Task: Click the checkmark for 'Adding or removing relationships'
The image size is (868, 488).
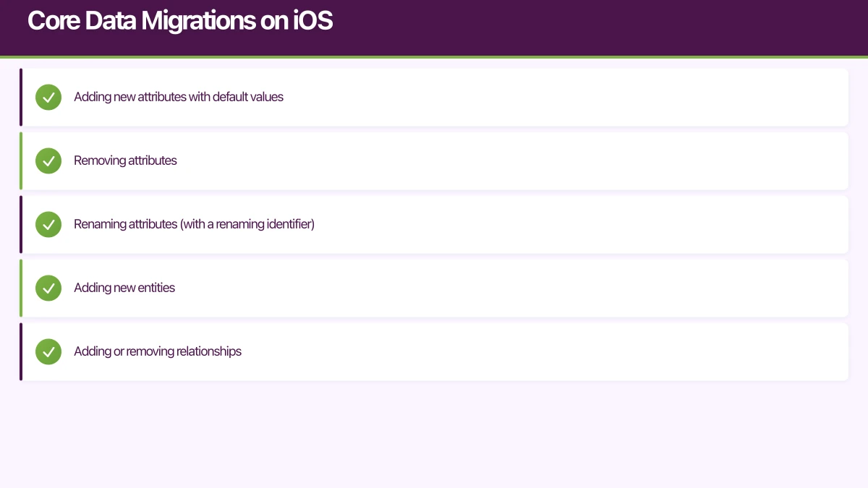Action: pos(48,351)
